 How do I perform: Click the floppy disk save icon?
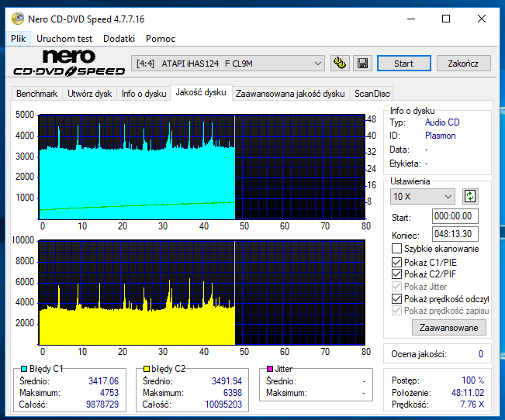362,63
